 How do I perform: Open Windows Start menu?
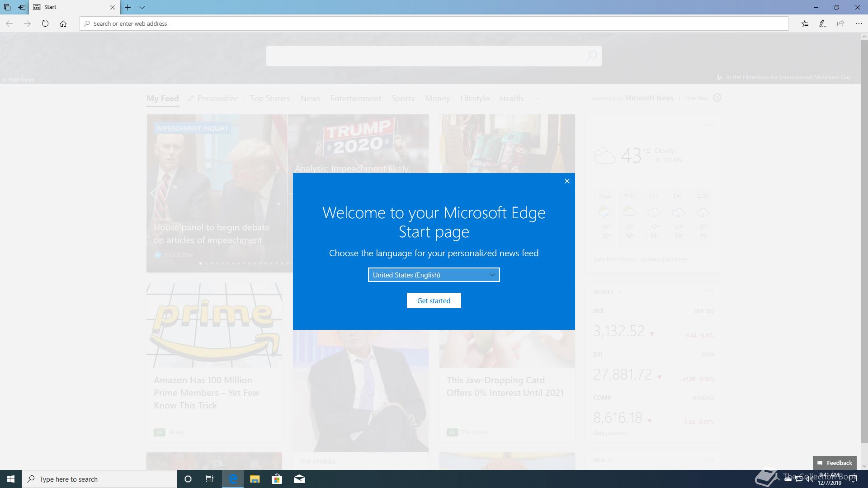pyautogui.click(x=11, y=479)
